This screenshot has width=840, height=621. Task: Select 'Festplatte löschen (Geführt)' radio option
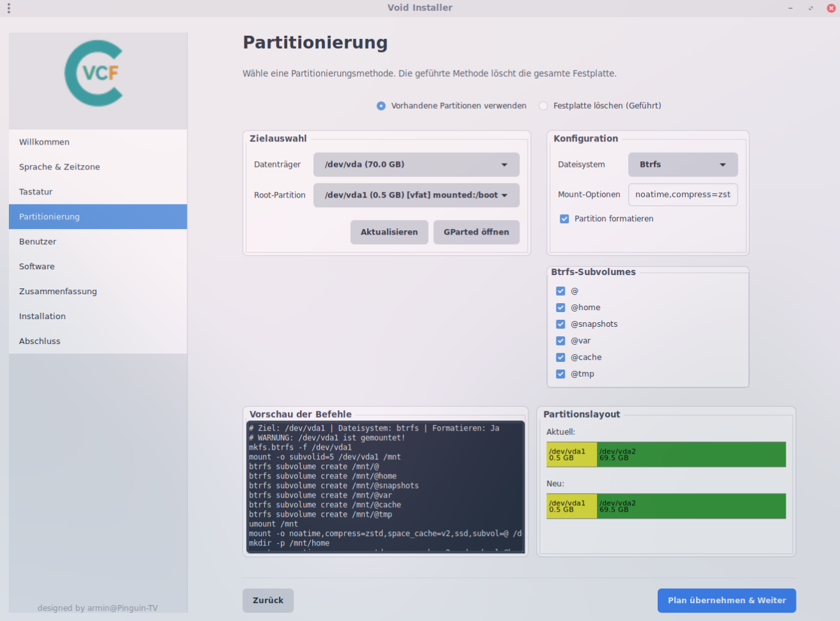click(543, 106)
